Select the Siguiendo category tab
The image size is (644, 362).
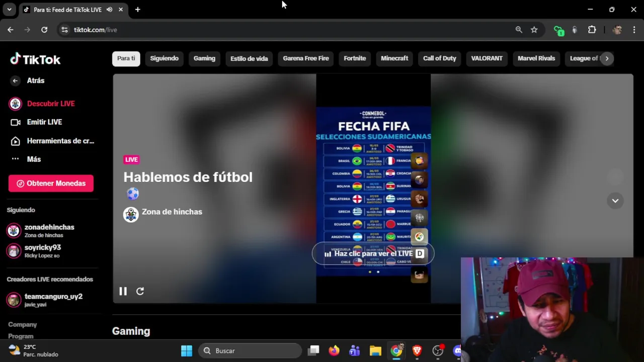165,58
